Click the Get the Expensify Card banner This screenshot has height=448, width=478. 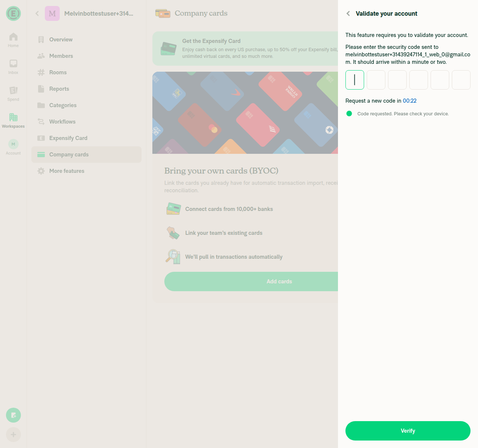point(245,49)
